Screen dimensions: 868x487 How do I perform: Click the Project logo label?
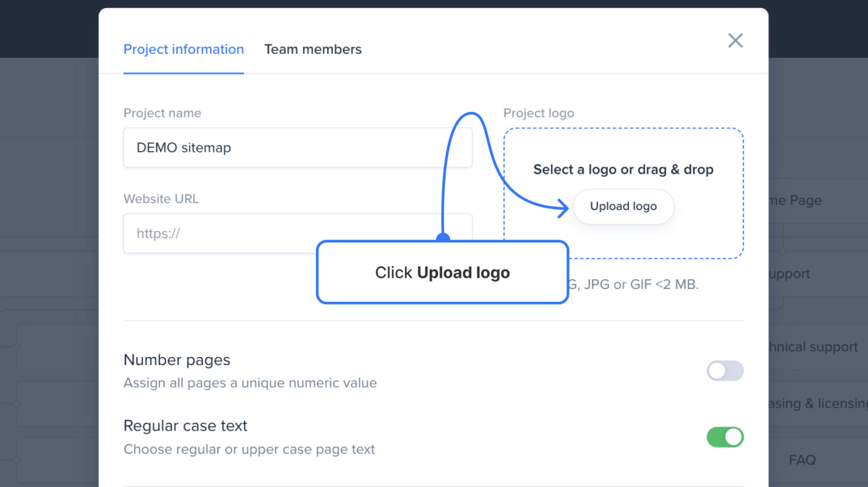(539, 113)
